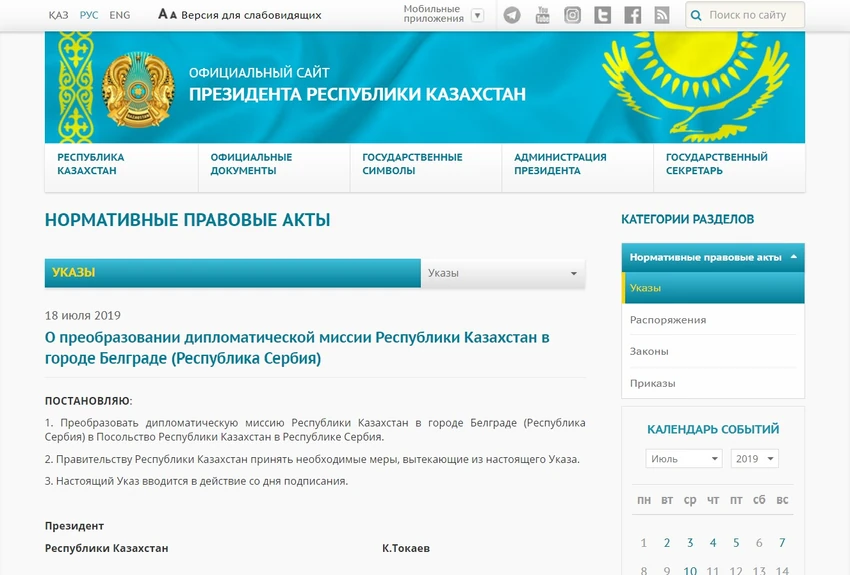This screenshot has width=850, height=575.
Task: Open the Facebook page icon
Action: (x=633, y=15)
